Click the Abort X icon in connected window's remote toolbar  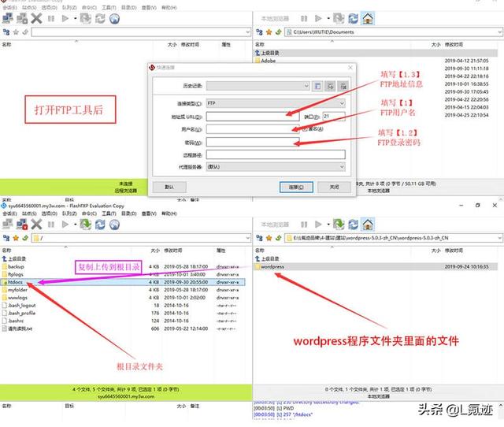(36, 224)
